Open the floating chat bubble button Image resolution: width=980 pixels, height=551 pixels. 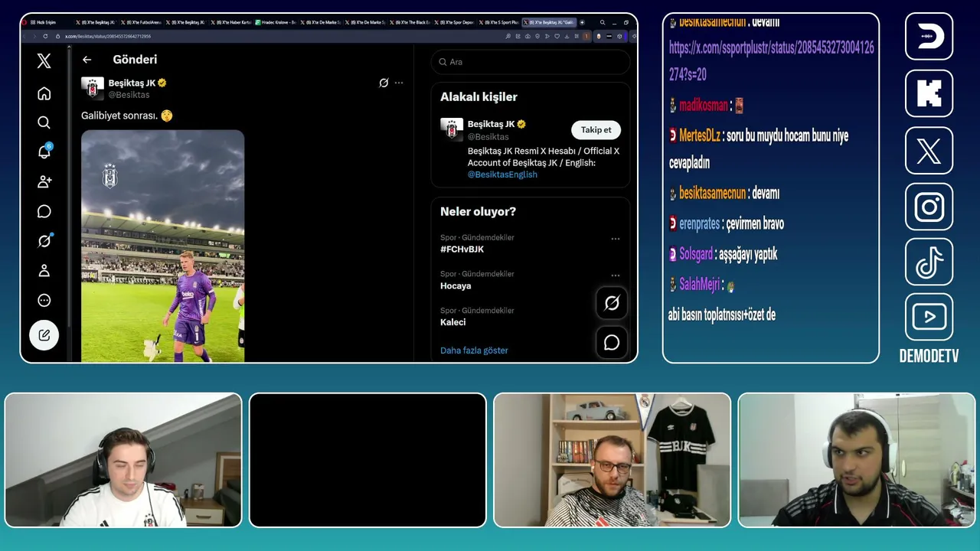click(x=612, y=342)
